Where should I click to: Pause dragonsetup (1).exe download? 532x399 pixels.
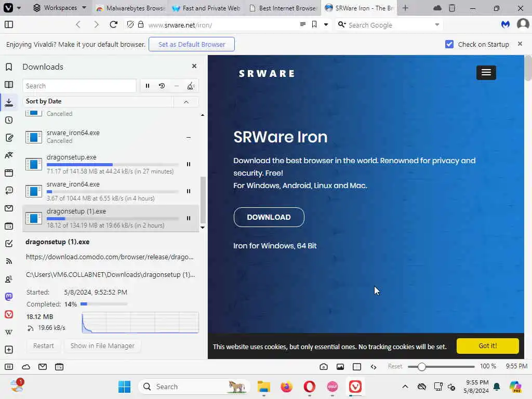(189, 219)
